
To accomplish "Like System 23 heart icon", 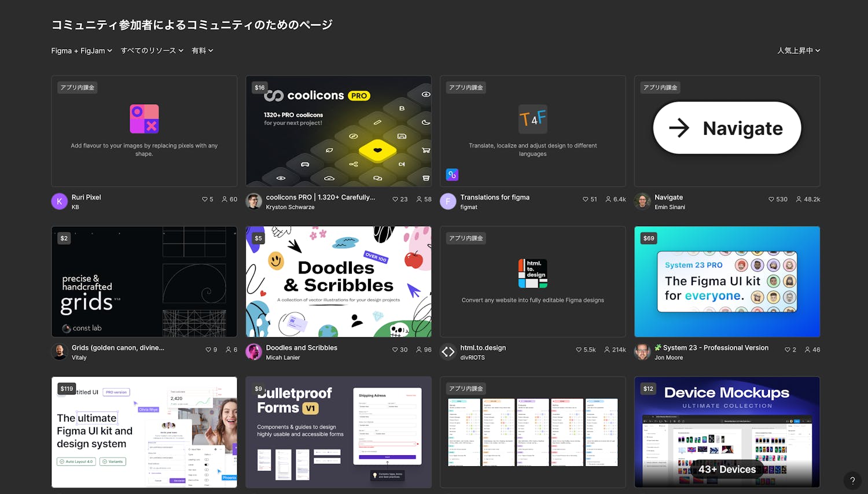I will point(788,350).
